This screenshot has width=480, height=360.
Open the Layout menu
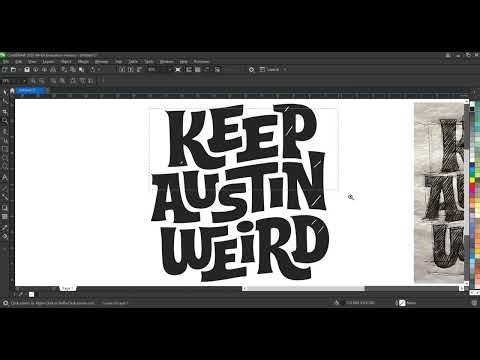click(x=48, y=62)
